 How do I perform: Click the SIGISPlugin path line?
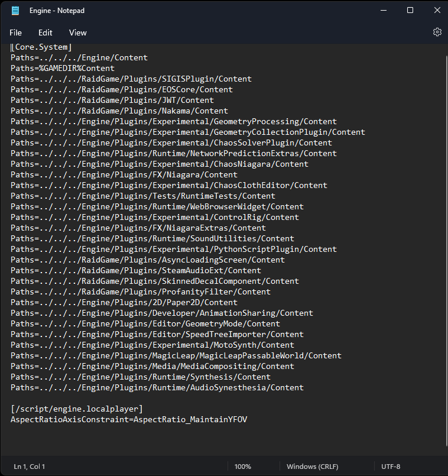pyautogui.click(x=131, y=79)
